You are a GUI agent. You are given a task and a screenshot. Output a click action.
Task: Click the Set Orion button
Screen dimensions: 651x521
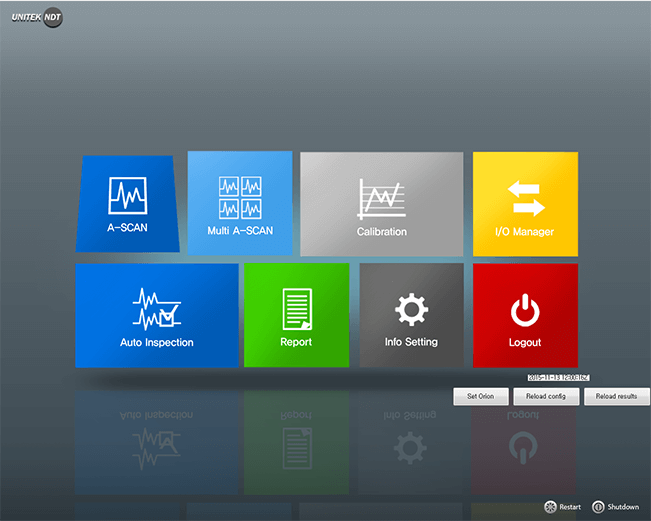point(481,396)
